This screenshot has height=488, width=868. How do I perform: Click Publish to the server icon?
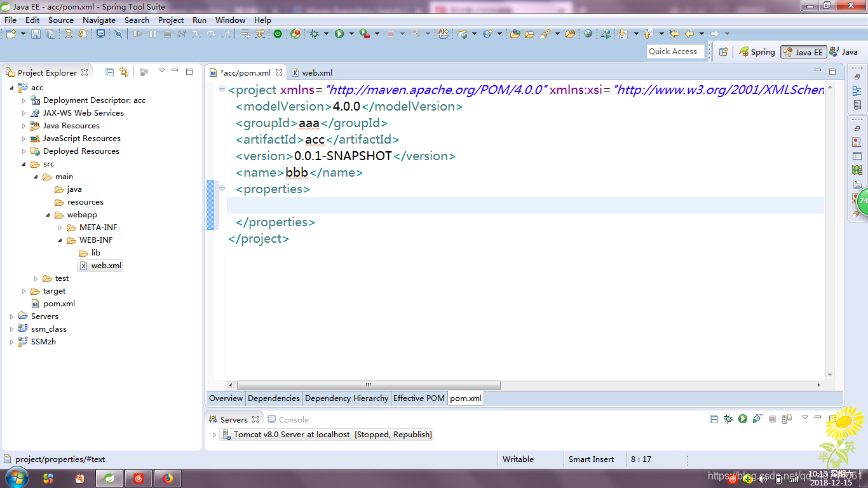787,419
